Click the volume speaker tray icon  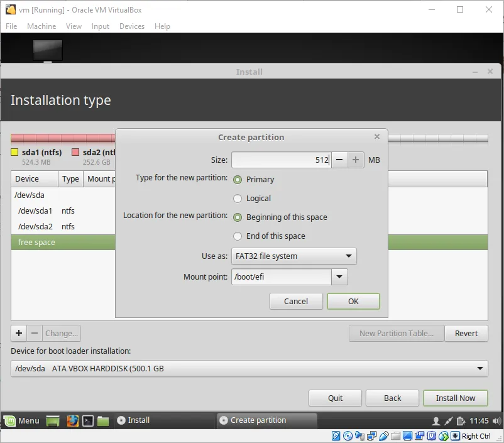coord(496,421)
